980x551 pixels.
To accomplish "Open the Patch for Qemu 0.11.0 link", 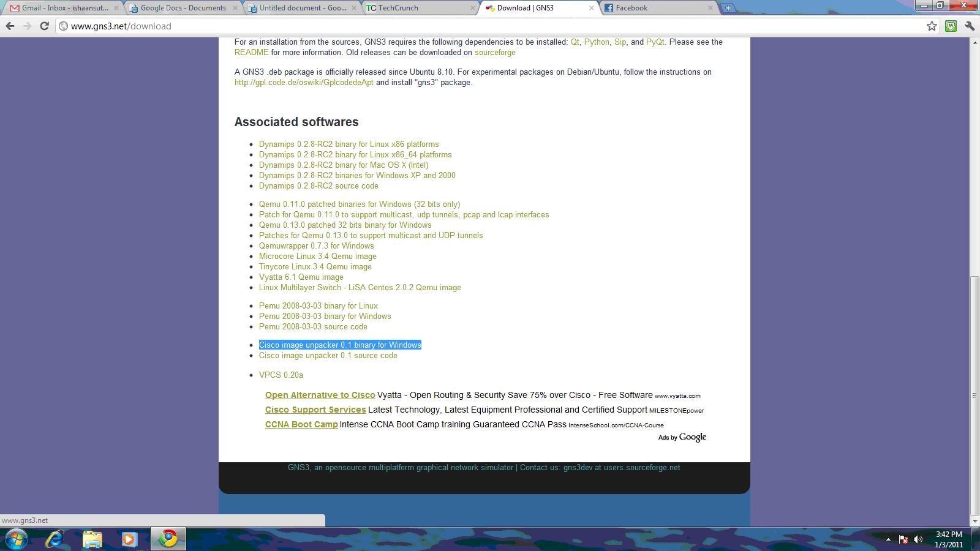I will (x=404, y=215).
